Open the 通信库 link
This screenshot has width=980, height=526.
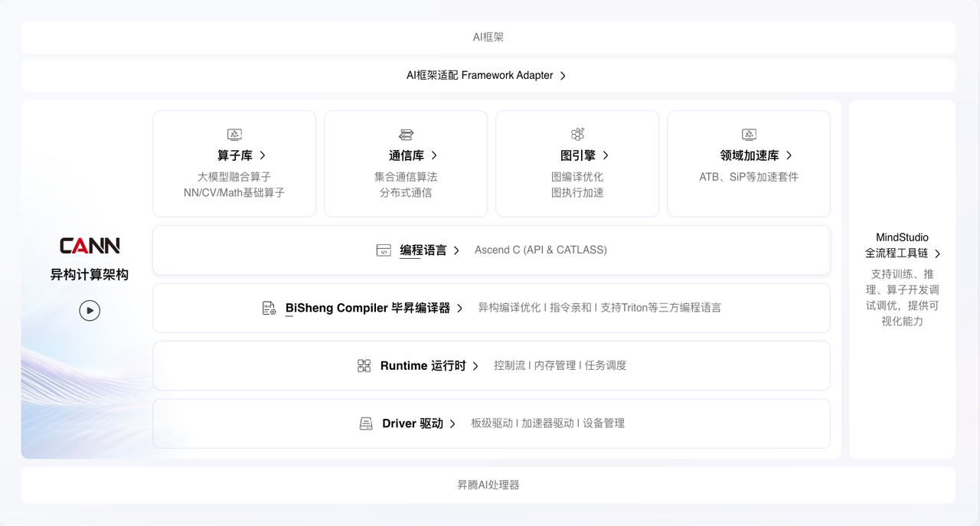click(x=407, y=155)
